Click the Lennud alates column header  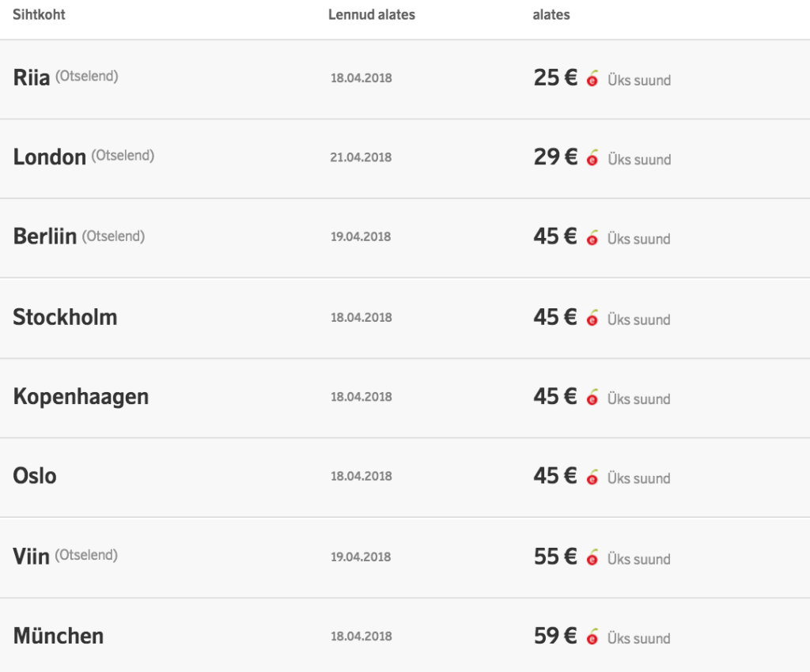(x=371, y=14)
